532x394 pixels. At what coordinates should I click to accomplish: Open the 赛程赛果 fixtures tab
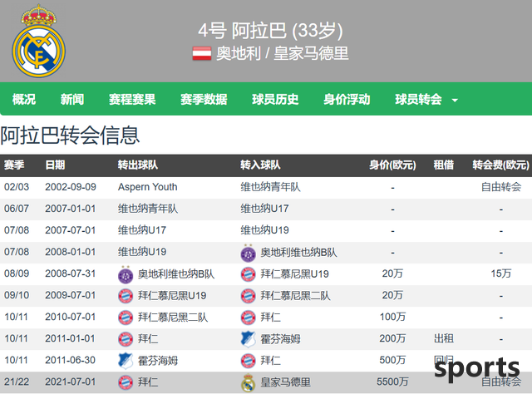[132, 100]
